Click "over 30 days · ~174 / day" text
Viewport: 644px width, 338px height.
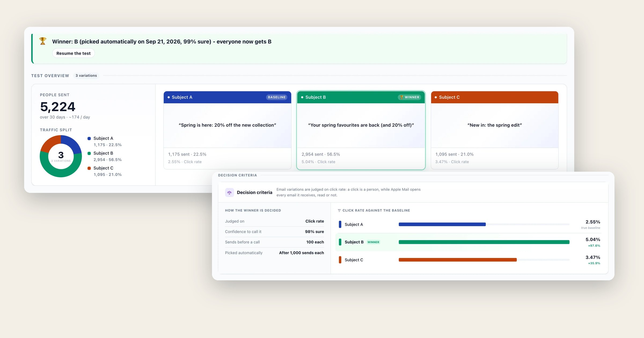(65, 117)
